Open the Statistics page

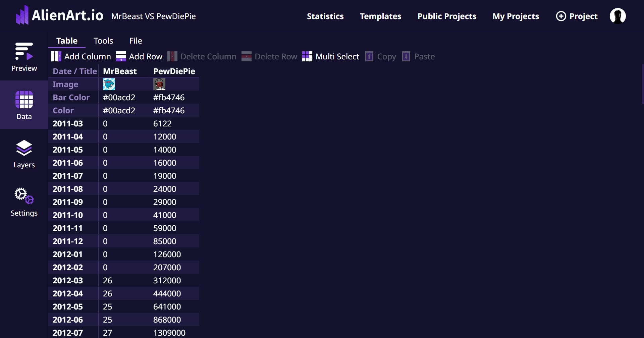tap(325, 16)
